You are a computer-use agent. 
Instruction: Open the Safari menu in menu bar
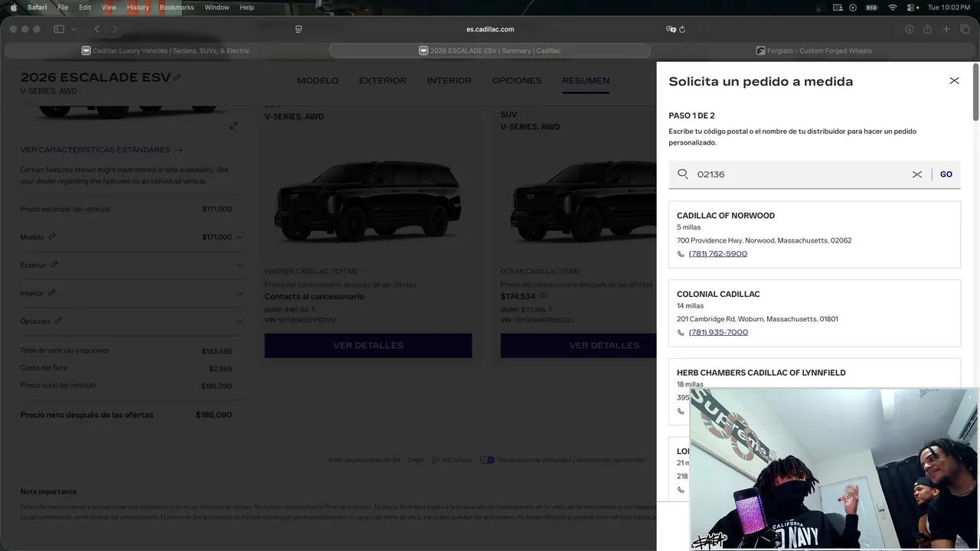[37, 8]
